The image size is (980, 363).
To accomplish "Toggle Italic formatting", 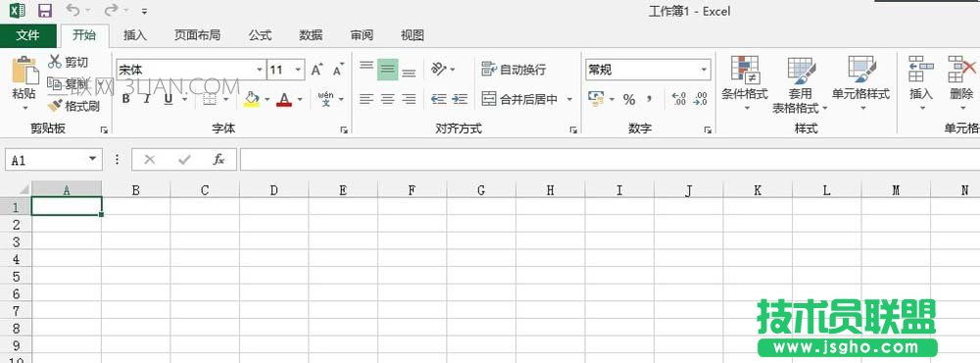I will pyautogui.click(x=147, y=99).
